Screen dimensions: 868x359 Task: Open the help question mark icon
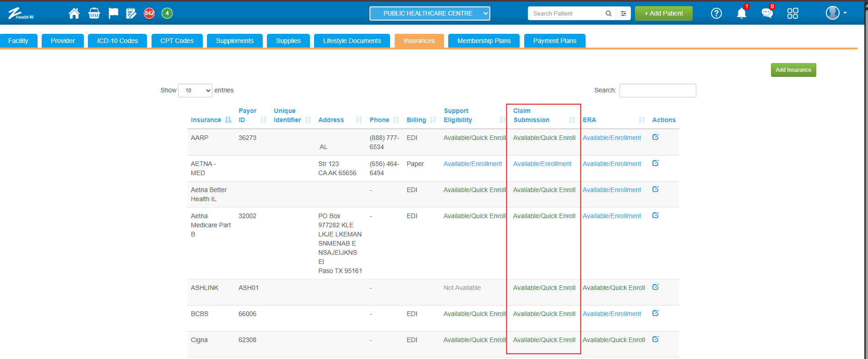click(716, 13)
